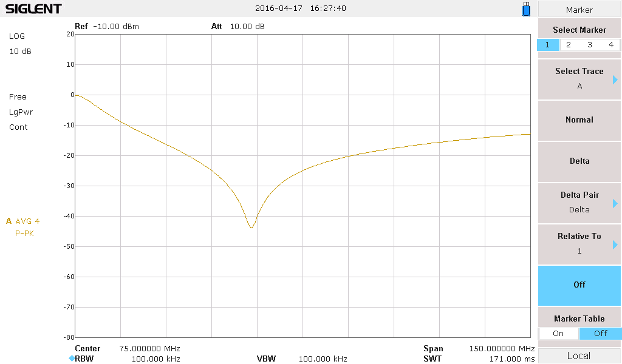Set marker mode to Normal
This screenshot has width=622, height=364.
(x=579, y=120)
